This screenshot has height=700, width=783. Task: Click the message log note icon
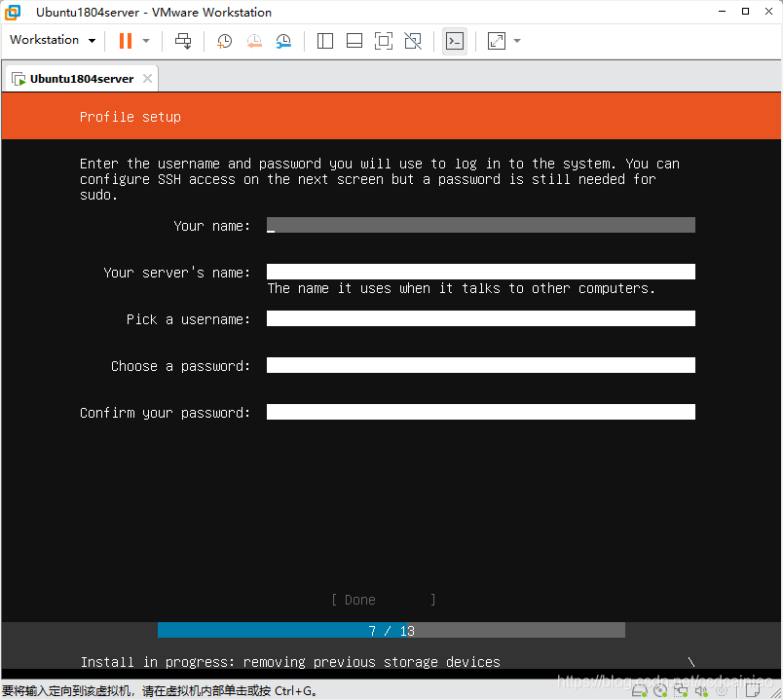click(x=752, y=691)
